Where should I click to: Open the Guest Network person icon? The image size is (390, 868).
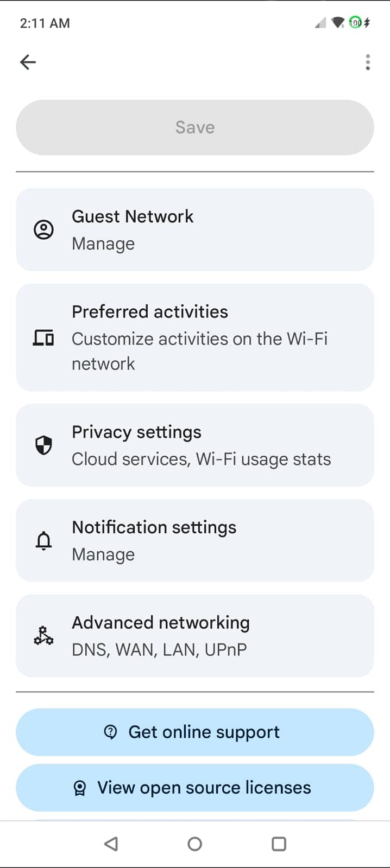(x=43, y=229)
